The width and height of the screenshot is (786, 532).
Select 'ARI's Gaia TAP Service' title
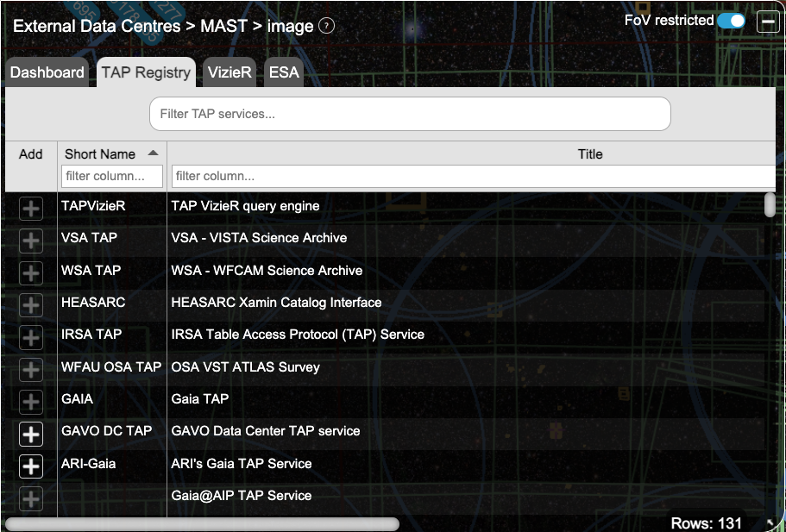tap(241, 463)
